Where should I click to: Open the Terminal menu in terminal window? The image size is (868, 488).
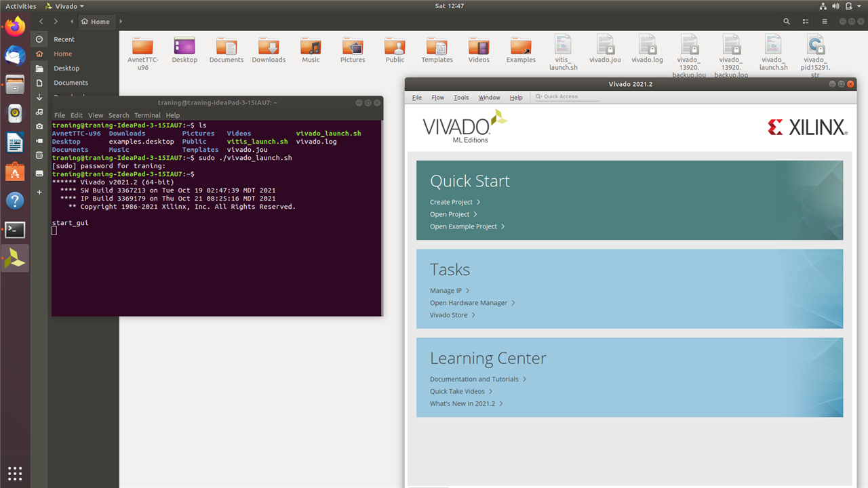coord(147,115)
